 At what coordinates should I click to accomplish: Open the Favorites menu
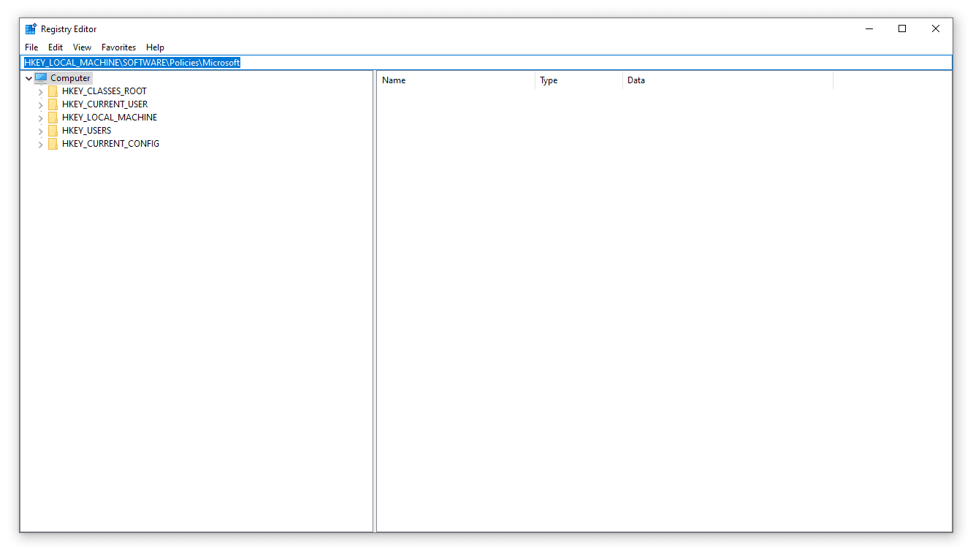tap(118, 47)
